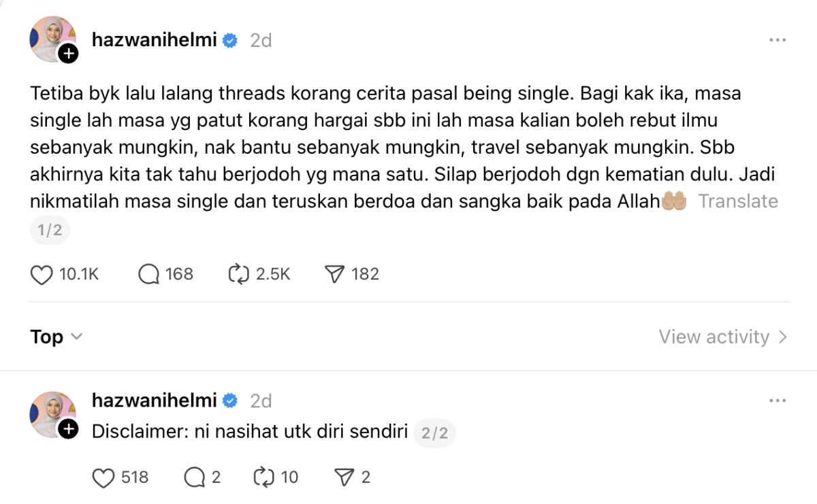Screen dimensions: 817x504
Task: Reply to the Disclaimer post
Action: click(194, 477)
